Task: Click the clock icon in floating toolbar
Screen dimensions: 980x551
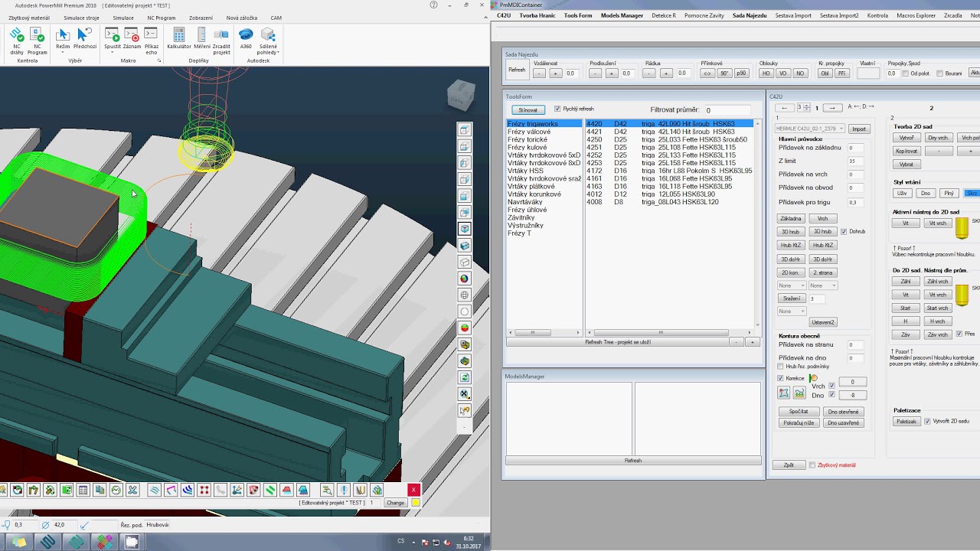Action: tap(116, 490)
